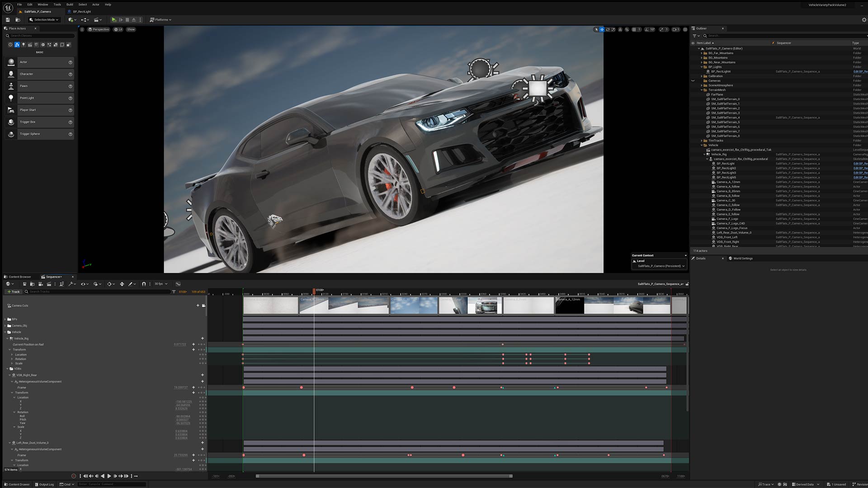Screen dimensions: 868x488
Task: Open the Build menu
Action: [70, 5]
